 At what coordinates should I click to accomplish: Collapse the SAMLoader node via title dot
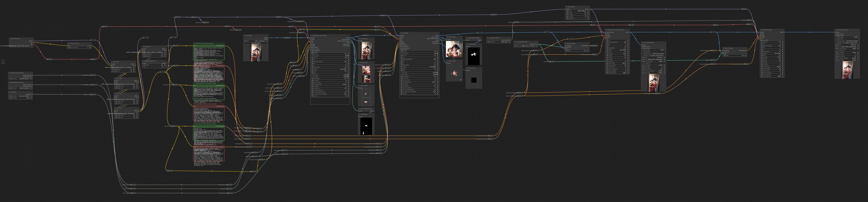9,92
